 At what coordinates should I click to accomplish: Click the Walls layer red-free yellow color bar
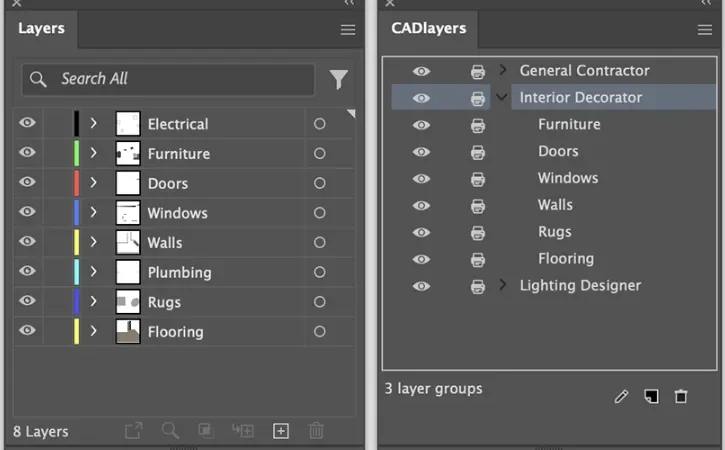click(77, 242)
